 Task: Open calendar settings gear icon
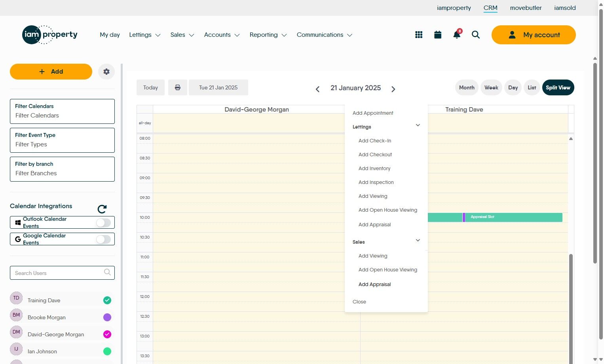tap(106, 72)
